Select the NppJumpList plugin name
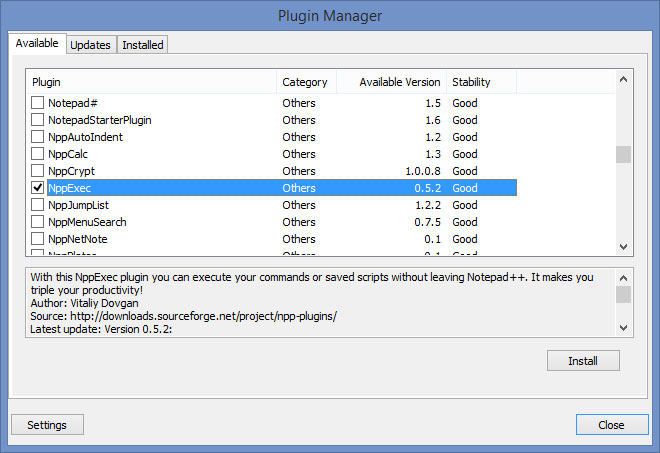Screen dimensions: 660x453 coord(78,205)
